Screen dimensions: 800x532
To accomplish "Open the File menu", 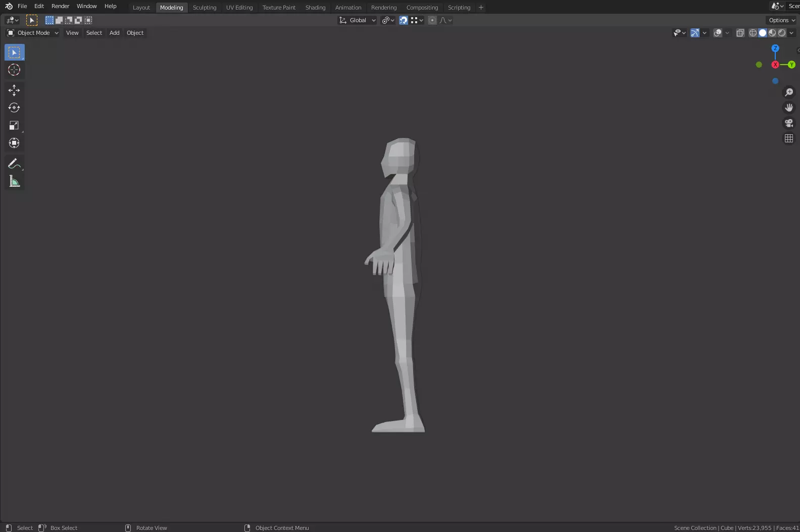I will click(x=22, y=6).
